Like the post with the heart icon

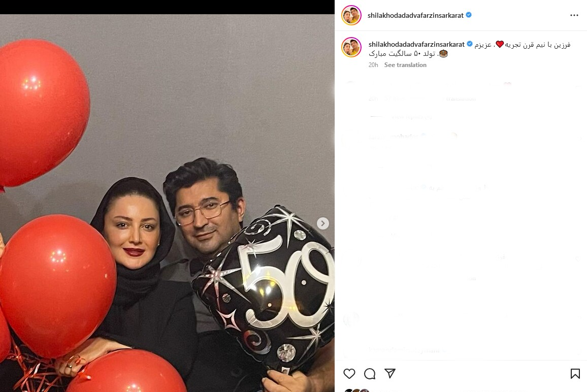349,374
